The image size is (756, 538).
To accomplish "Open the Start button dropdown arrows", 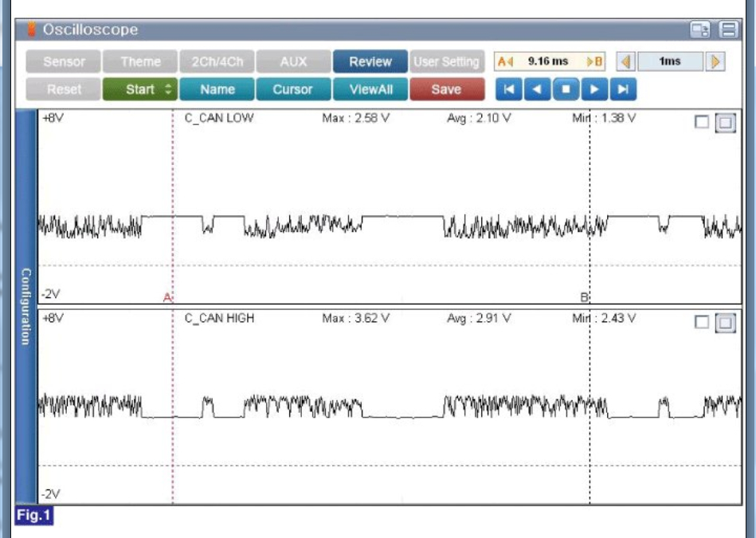I will (168, 89).
